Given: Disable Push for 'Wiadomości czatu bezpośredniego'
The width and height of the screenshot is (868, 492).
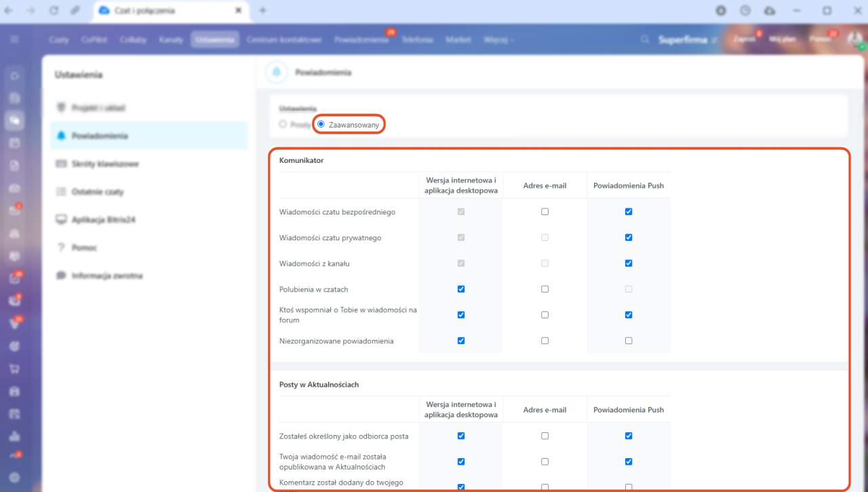Looking at the screenshot, I should point(629,212).
